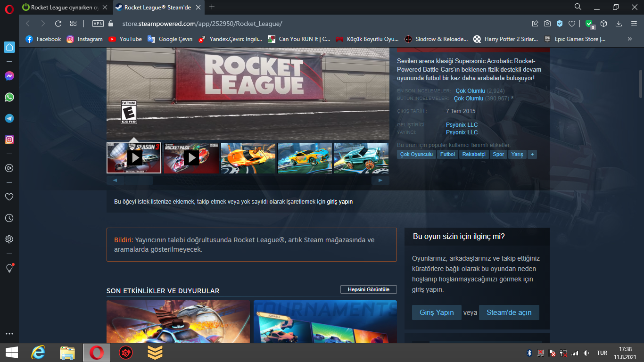Select the 'Rocket League® Steam'de' tab

point(157,7)
